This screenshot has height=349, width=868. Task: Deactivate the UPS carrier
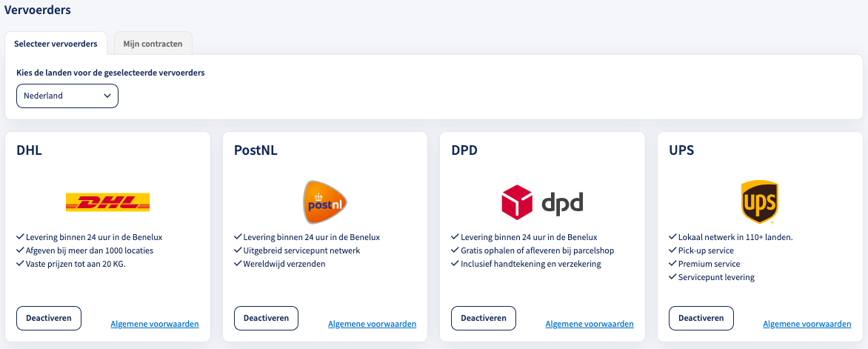click(x=701, y=318)
